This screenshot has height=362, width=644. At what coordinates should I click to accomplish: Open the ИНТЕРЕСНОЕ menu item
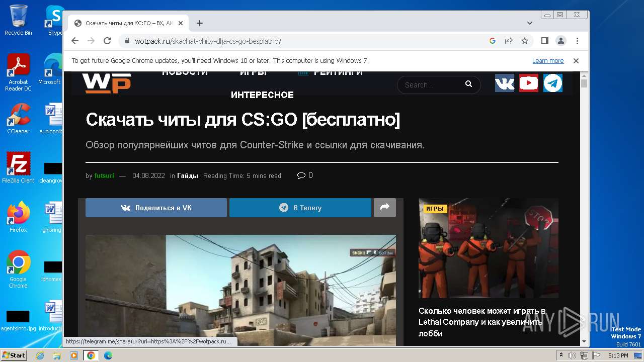262,95
